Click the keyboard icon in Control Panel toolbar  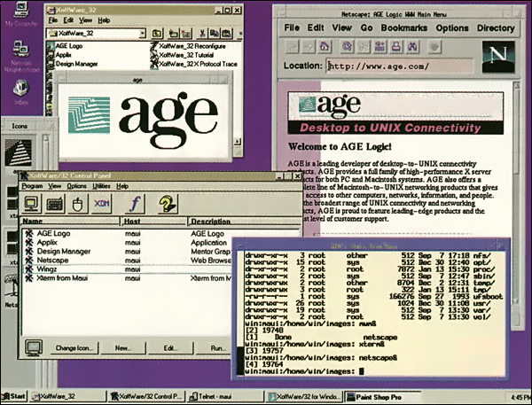point(55,204)
